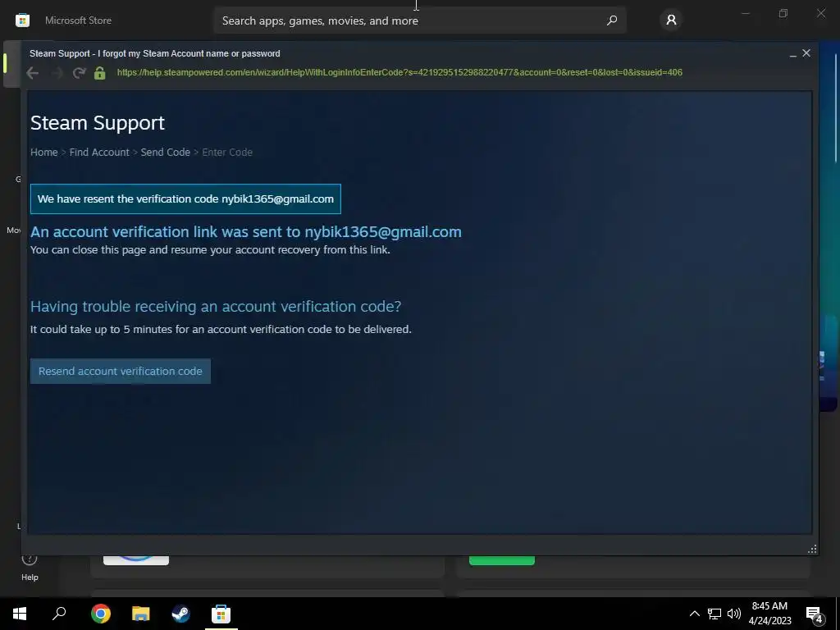840x630 pixels.
Task: Open Microsoft Store taskbar icon
Action: click(x=221, y=614)
